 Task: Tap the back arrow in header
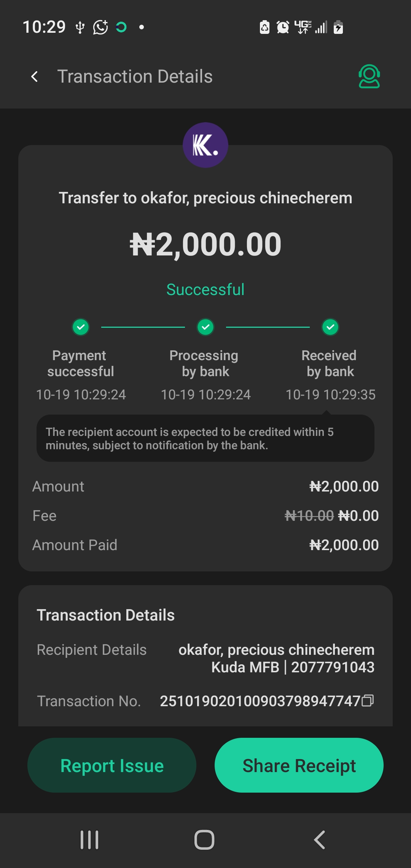pos(35,77)
